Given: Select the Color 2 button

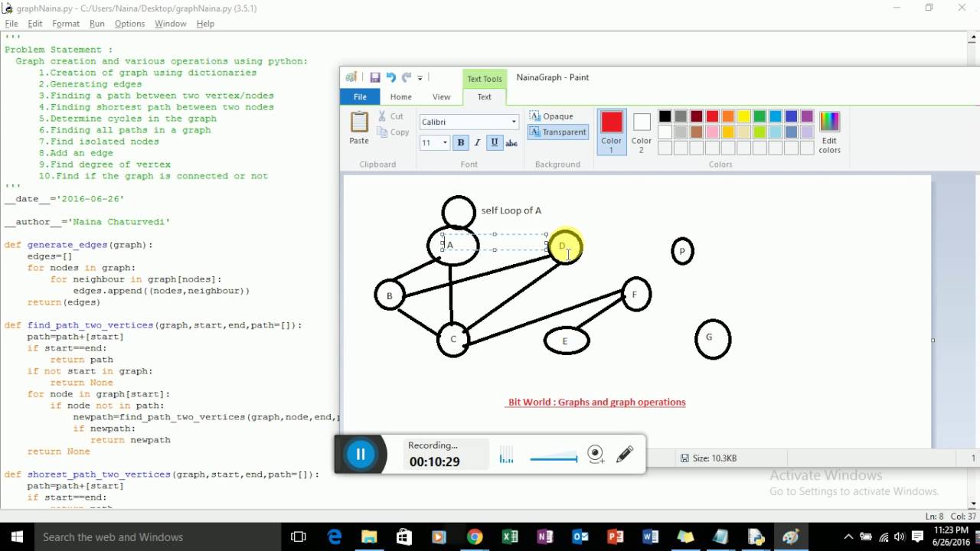Looking at the screenshot, I should (x=642, y=132).
